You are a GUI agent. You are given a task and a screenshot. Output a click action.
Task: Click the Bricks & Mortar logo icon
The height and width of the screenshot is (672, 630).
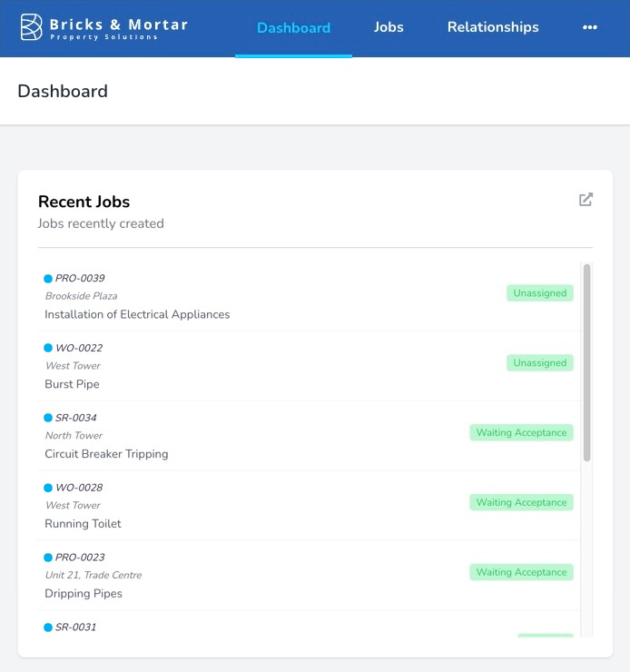tap(31, 27)
